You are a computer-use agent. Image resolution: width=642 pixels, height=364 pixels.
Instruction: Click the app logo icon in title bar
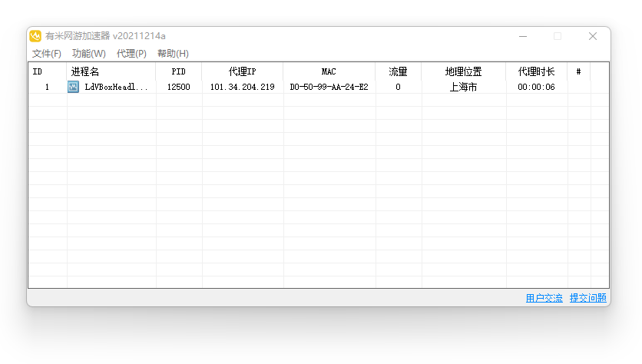35,36
